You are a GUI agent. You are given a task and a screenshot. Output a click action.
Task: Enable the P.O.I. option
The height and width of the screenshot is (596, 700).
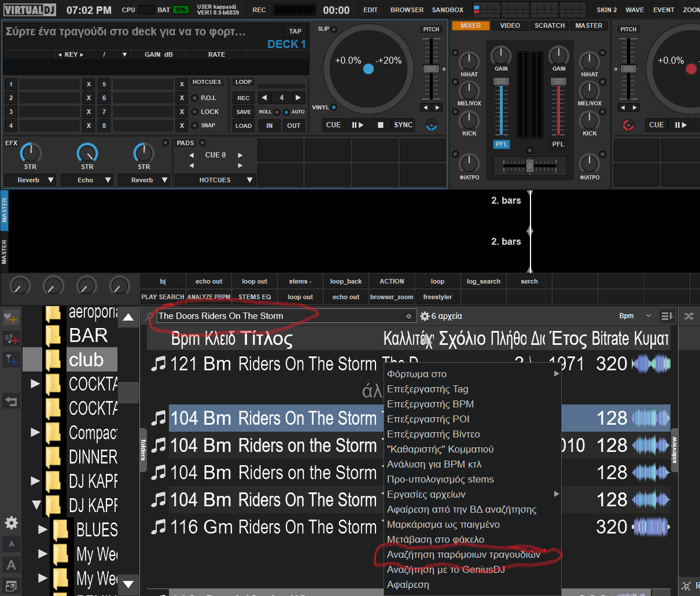coord(195,98)
